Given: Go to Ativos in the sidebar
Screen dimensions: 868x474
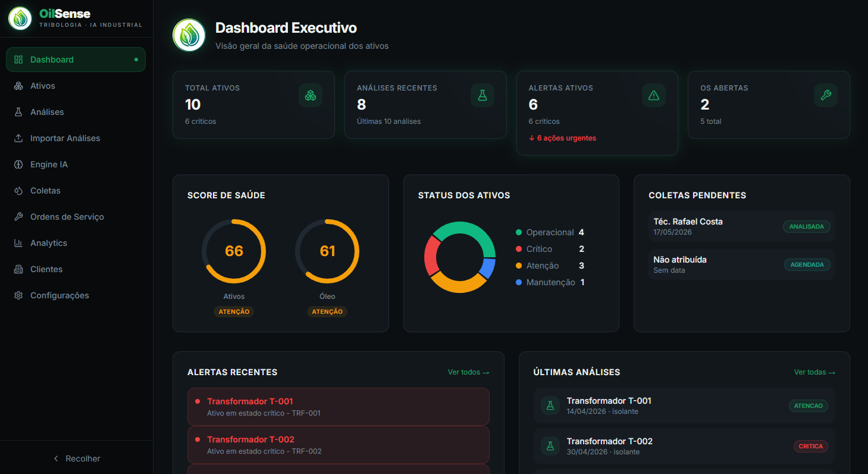Looking at the screenshot, I should pyautogui.click(x=76, y=86).
